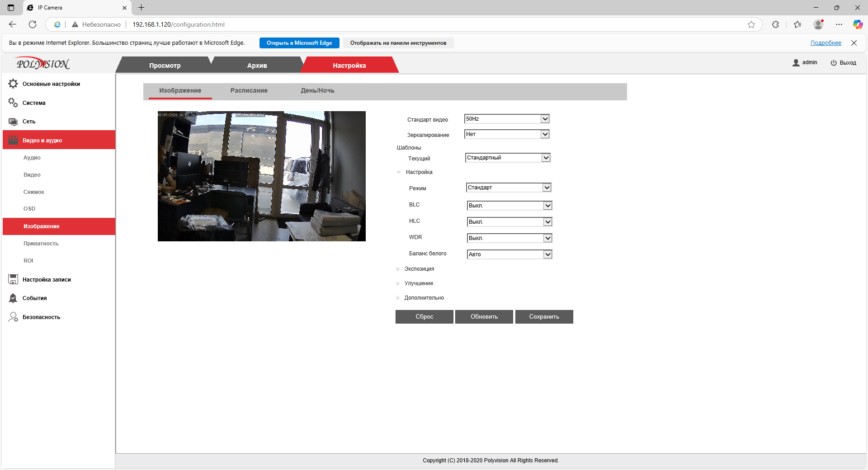868x470 pixels.
Task: Open browser Settings and more menu
Action: (x=839, y=24)
